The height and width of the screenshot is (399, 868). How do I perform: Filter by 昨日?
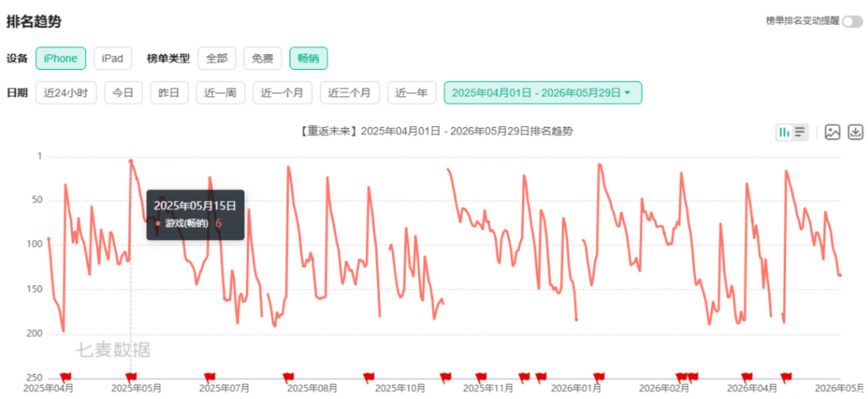tap(169, 93)
